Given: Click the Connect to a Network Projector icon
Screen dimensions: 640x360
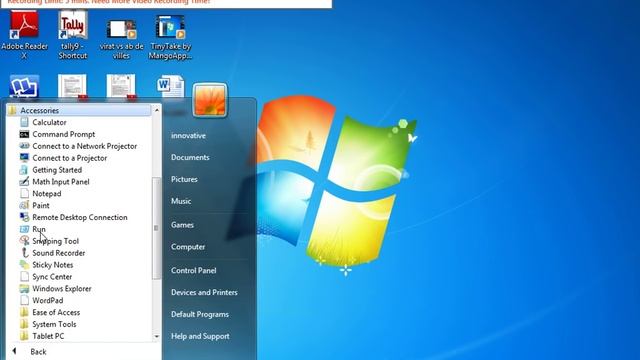Looking at the screenshot, I should tap(24, 146).
